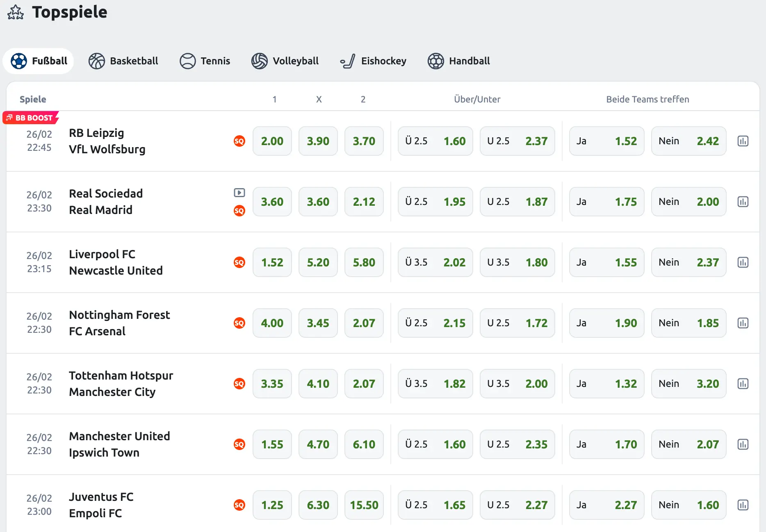The image size is (766, 532).
Task: Bet on Manchester United win at 1.55
Action: click(272, 444)
